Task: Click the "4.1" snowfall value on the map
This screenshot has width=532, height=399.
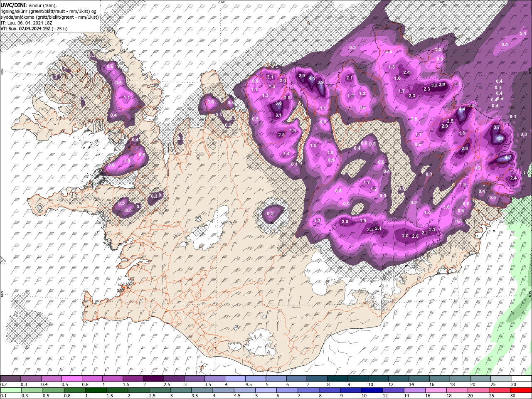Action: [x=312, y=79]
